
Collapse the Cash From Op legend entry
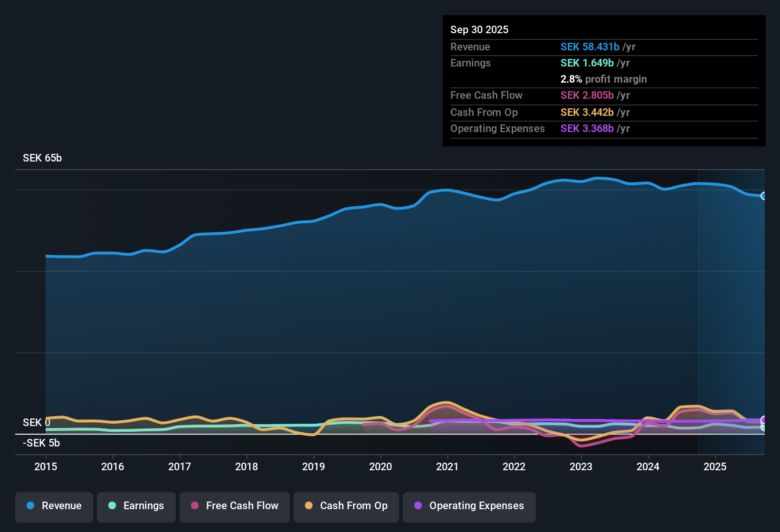pos(346,506)
